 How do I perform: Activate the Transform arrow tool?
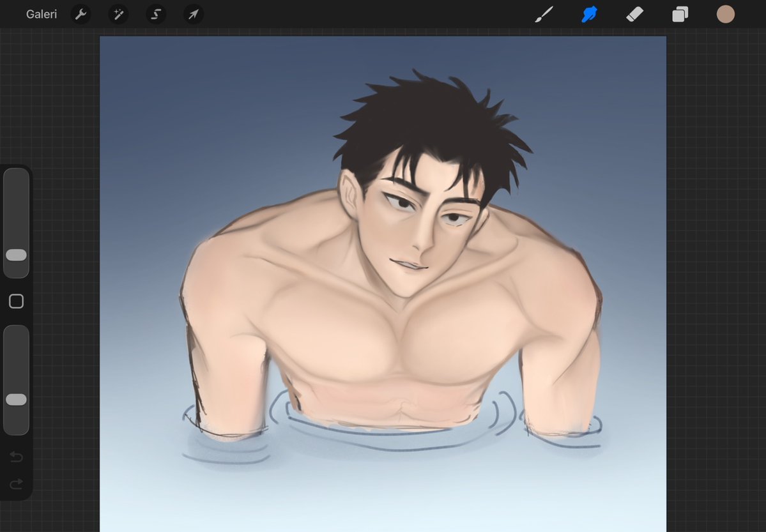[194, 14]
